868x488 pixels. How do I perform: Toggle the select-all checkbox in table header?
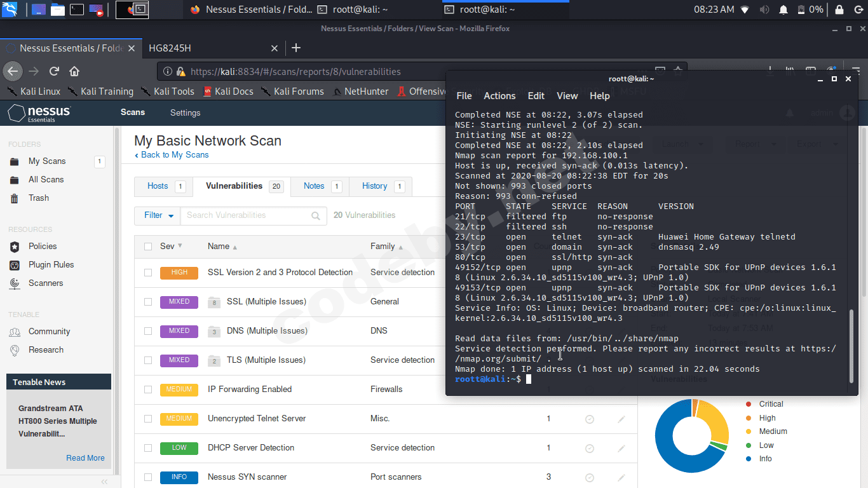pos(148,247)
